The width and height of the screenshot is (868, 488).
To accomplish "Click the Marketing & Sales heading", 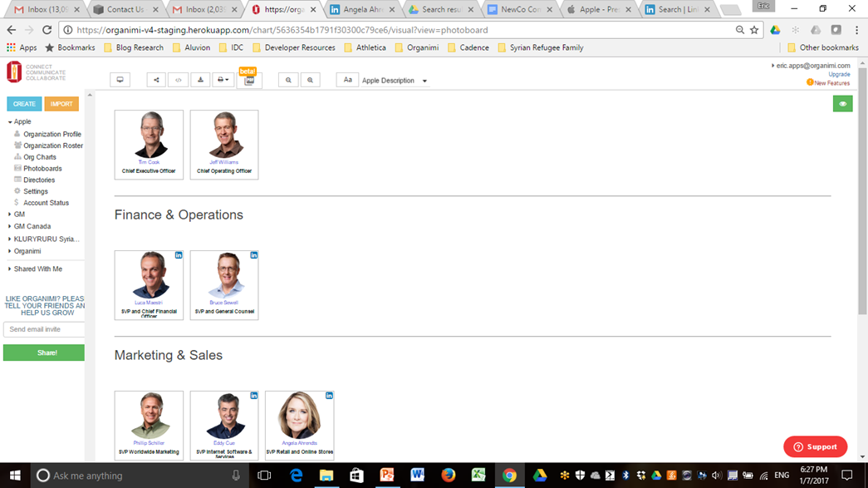I will click(x=169, y=355).
